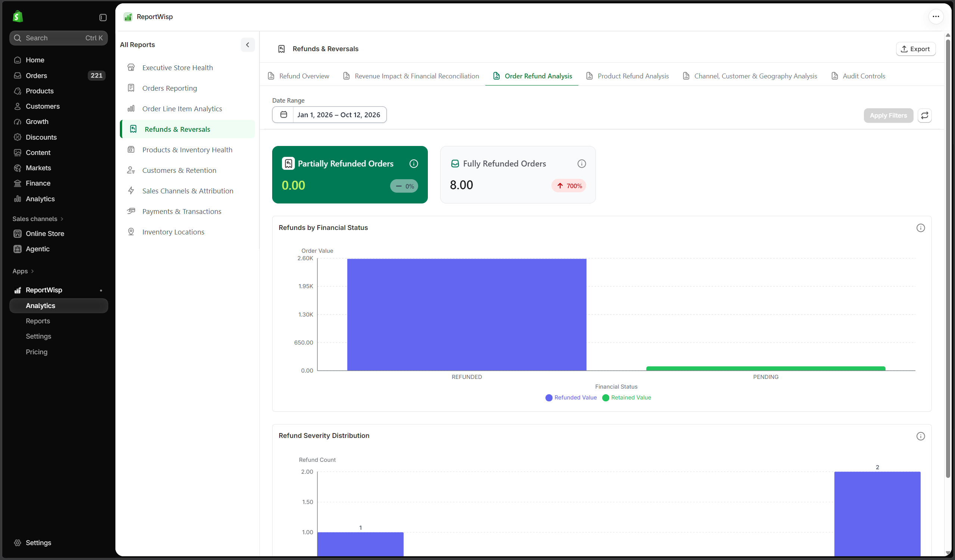
Task: Open info for Refund Severity Distribution
Action: (921, 436)
